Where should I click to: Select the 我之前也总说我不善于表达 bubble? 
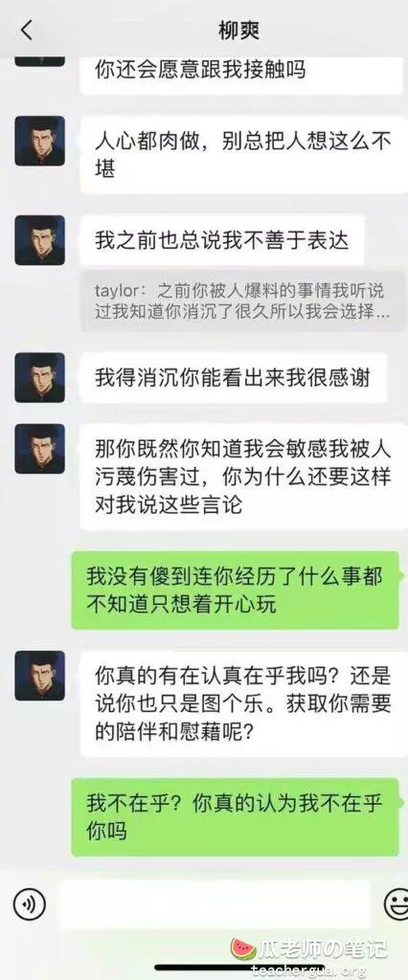(222, 240)
